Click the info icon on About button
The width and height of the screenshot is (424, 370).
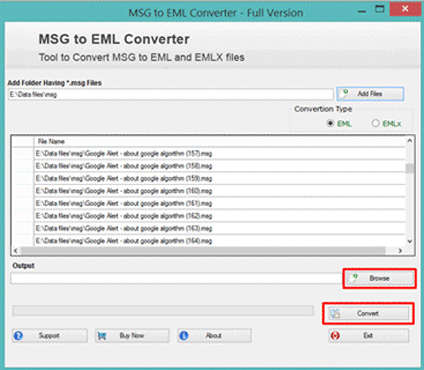[184, 336]
